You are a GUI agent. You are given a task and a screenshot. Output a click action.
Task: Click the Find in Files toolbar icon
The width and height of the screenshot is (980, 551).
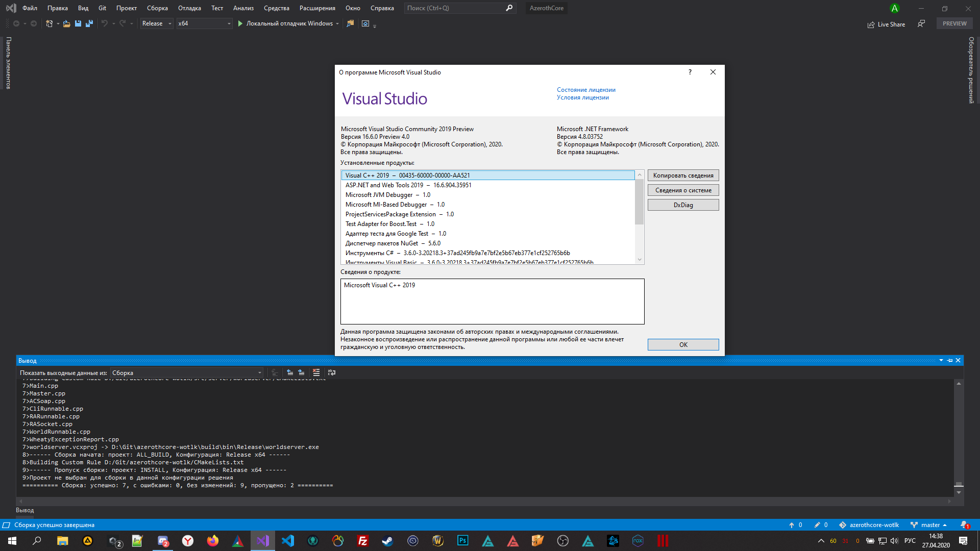coord(350,23)
